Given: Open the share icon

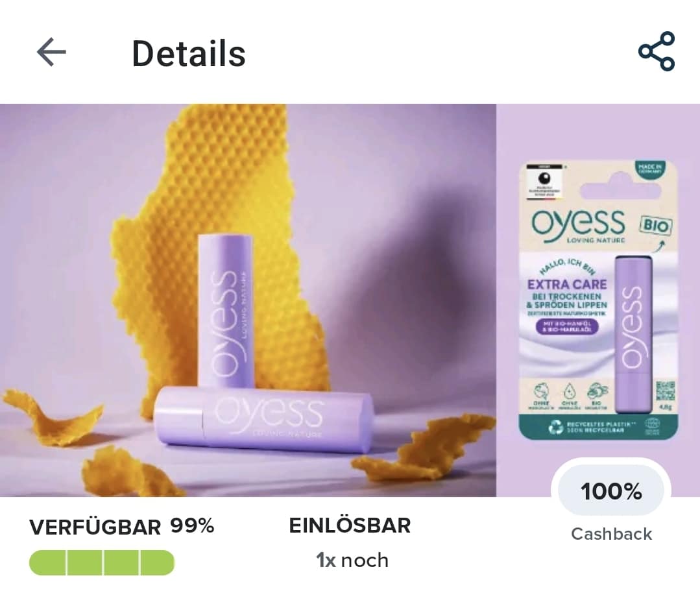Looking at the screenshot, I should click(657, 51).
